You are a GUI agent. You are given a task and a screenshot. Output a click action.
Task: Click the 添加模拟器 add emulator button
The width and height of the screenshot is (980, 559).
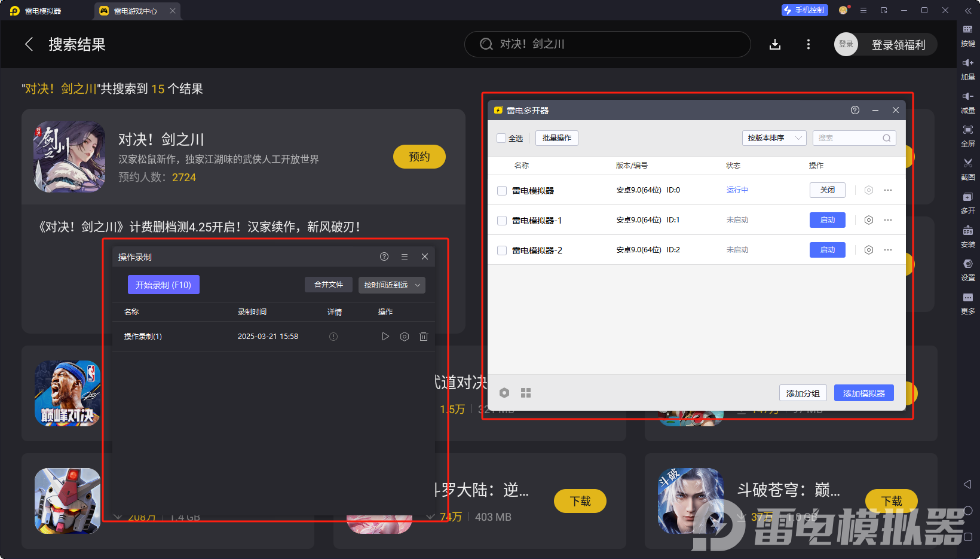coord(864,393)
